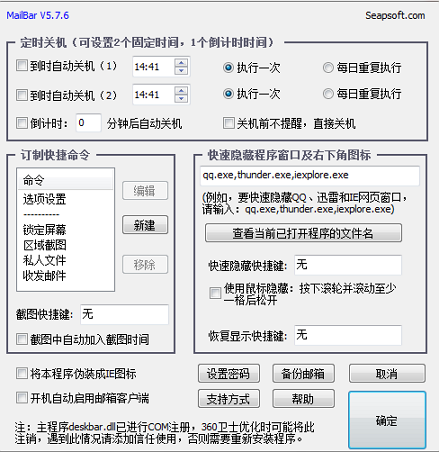Open 查看当前已打开程序的文件名 button
439x452 pixels.
point(303,233)
